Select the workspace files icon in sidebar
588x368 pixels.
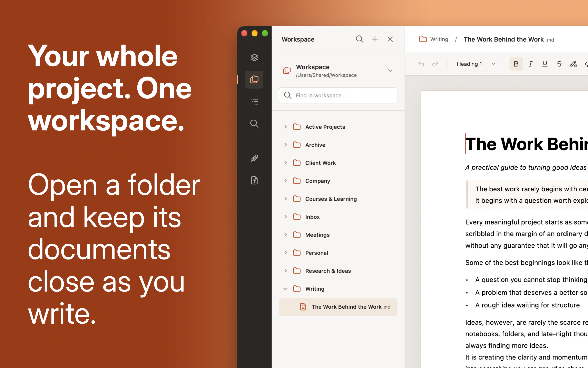click(x=254, y=79)
